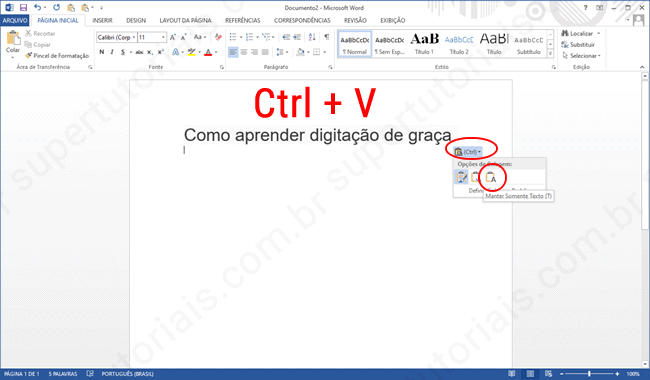Click the text effects glowing A icon
This screenshot has width=650, height=380.
click(175, 52)
